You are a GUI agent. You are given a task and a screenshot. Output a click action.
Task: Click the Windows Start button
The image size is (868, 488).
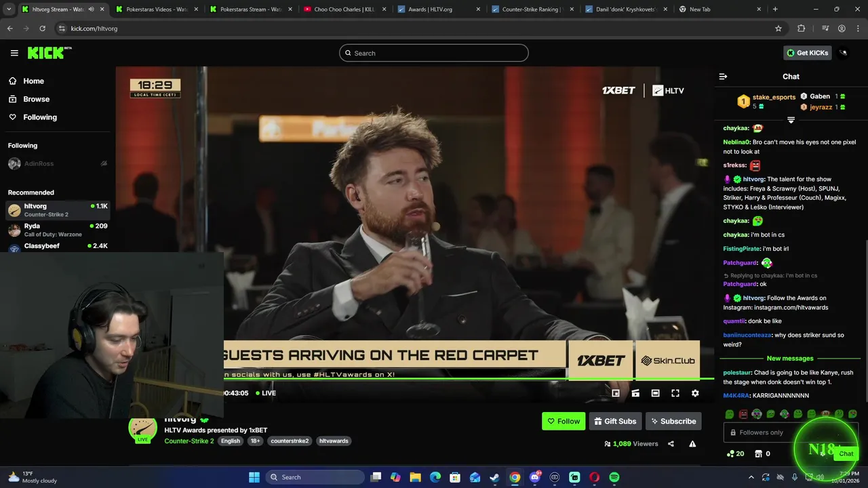click(254, 477)
